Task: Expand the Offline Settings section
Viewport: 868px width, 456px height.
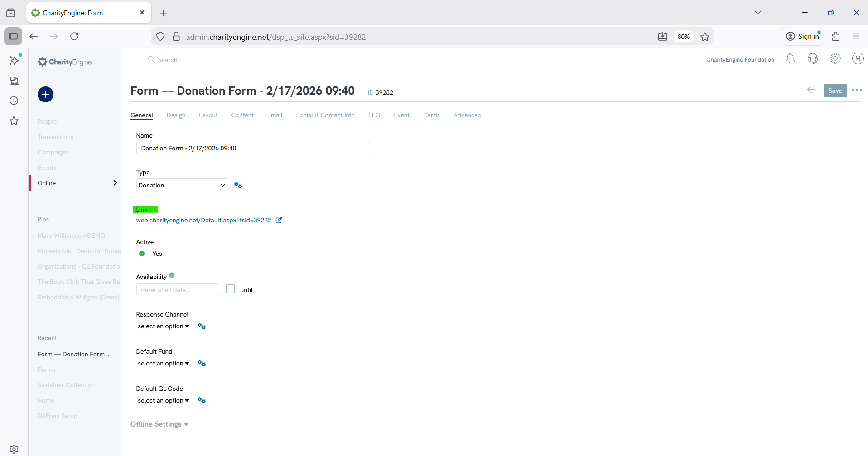Action: point(159,424)
